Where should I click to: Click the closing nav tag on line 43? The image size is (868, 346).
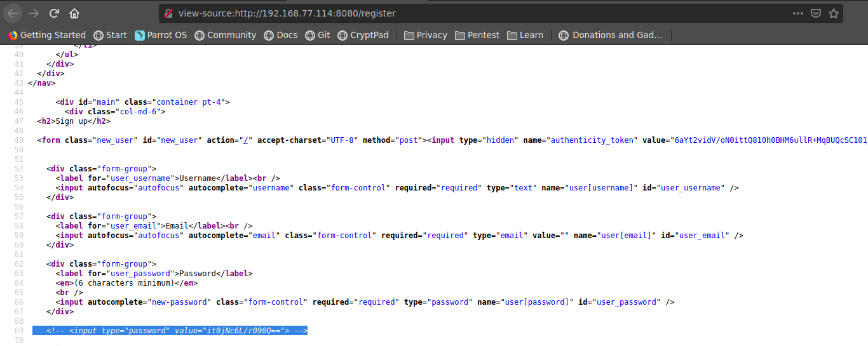coord(42,83)
